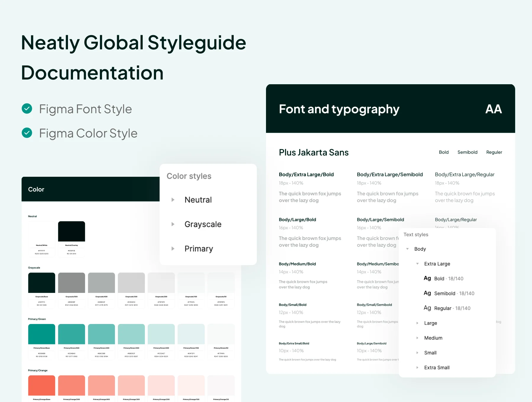
Task: Click the "Font and typography" header title
Action: click(x=339, y=109)
